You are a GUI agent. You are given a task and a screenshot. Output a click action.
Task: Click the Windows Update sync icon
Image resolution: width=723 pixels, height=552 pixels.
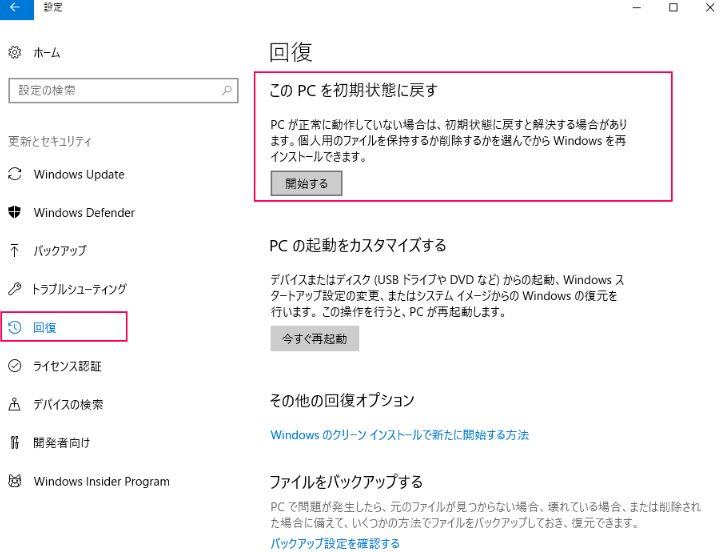[x=15, y=174]
